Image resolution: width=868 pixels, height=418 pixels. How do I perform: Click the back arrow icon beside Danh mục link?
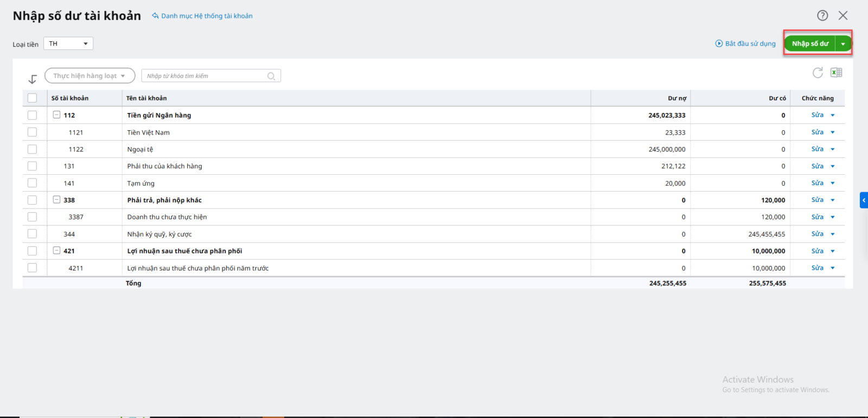click(x=155, y=16)
